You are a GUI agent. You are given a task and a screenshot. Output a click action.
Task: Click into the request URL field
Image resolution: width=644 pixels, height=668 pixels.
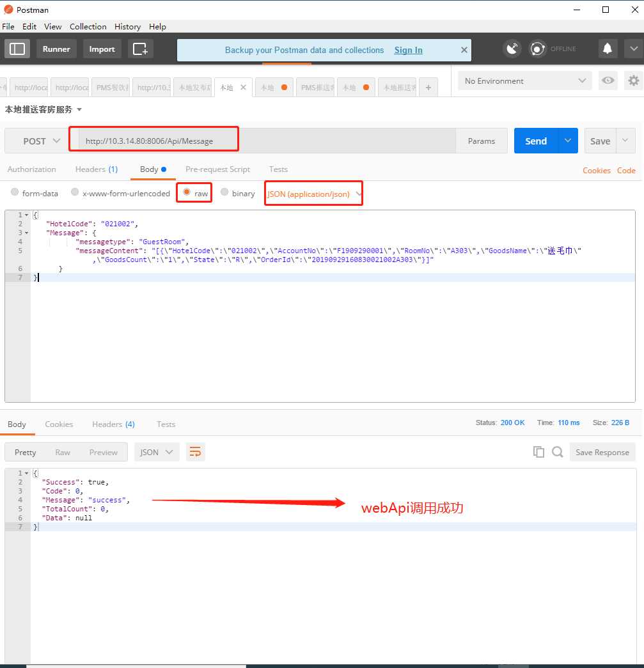coord(267,141)
